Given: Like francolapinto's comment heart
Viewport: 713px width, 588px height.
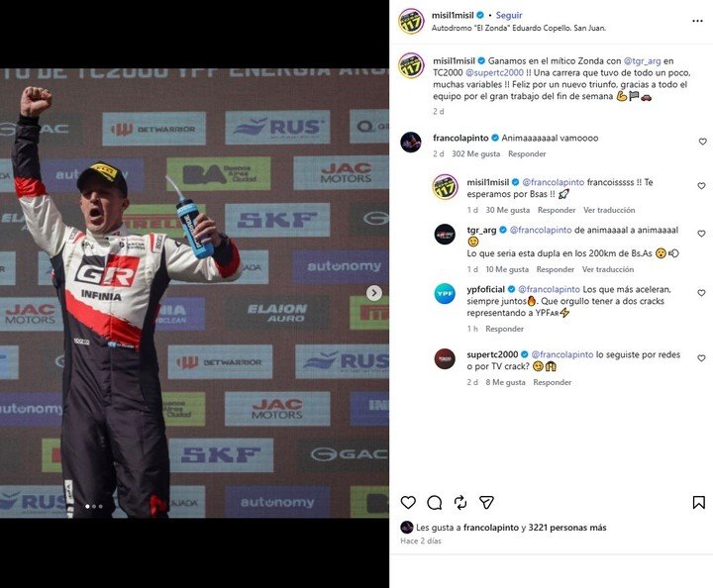Looking at the screenshot, I should [x=702, y=142].
